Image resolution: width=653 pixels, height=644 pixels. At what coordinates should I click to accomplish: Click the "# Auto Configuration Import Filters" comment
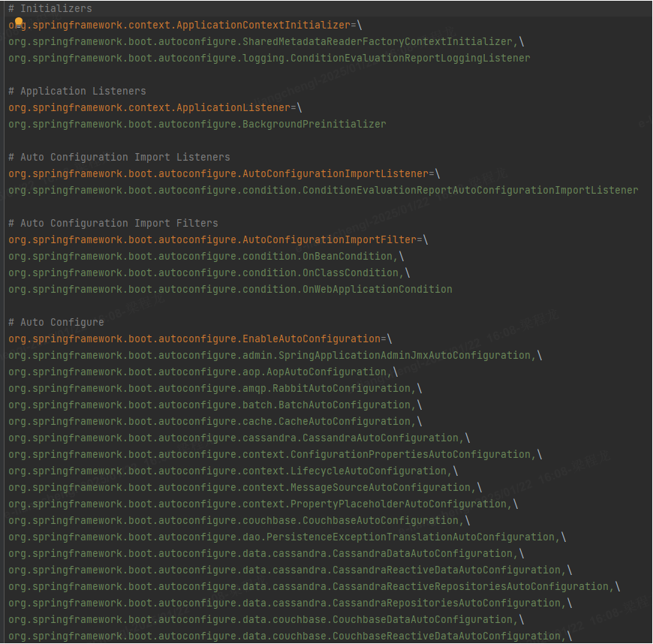coord(113,223)
